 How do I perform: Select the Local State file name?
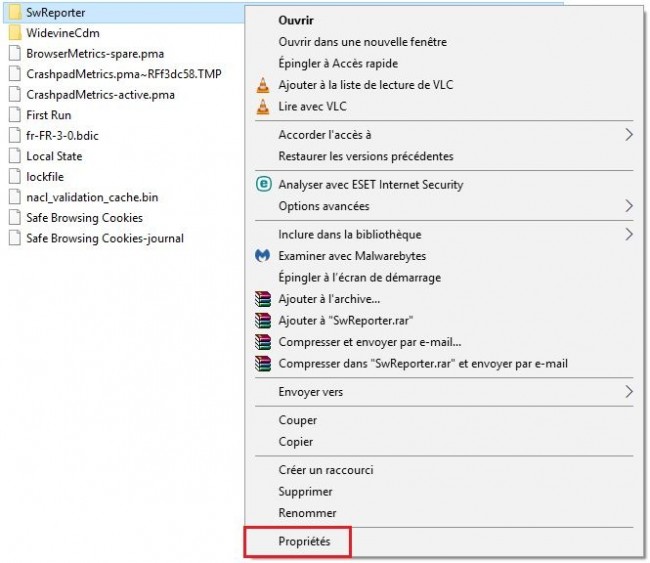pos(54,156)
